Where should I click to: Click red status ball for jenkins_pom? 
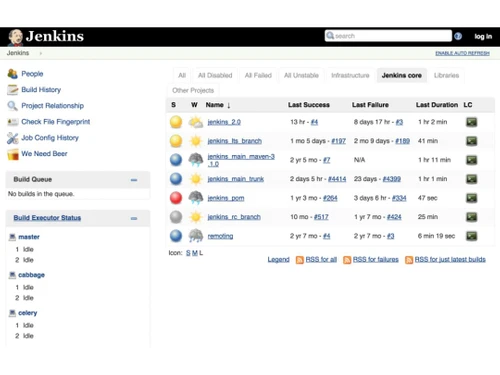176,198
